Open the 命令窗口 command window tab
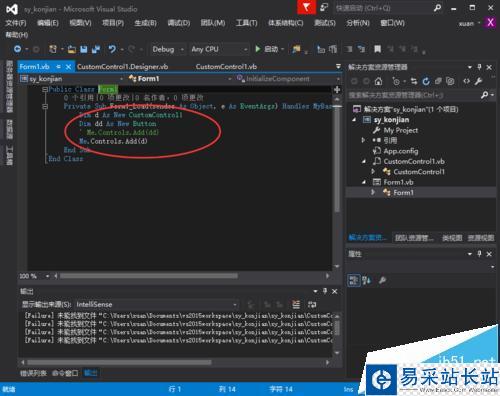The height and width of the screenshot is (396, 500). (65, 373)
